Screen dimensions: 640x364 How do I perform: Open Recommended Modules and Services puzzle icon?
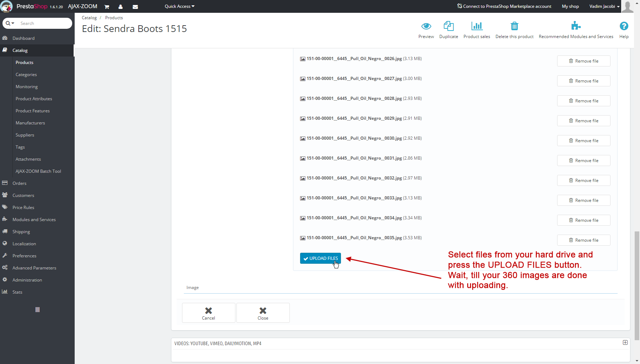(576, 26)
